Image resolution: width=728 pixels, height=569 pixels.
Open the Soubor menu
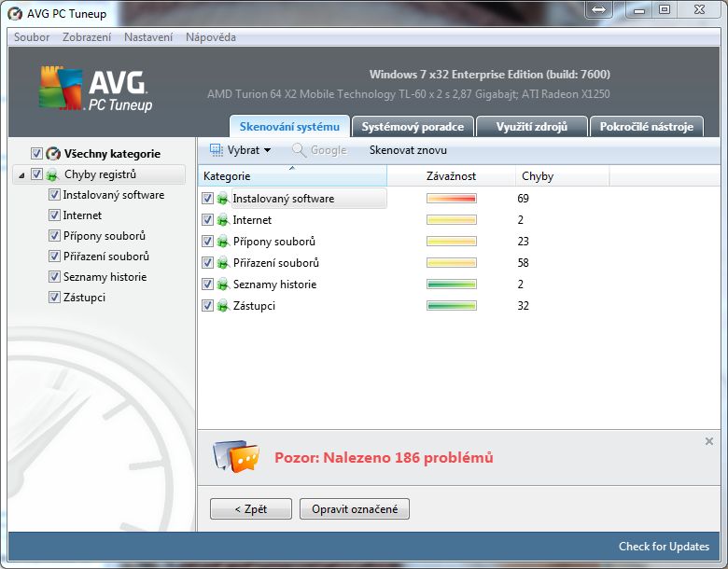[x=32, y=37]
